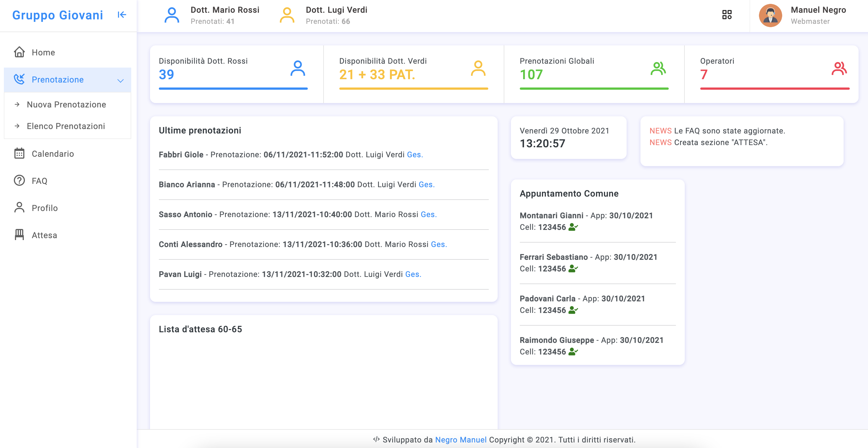Click the red Operatori users icon
This screenshot has width=868, height=448.
pyautogui.click(x=839, y=68)
